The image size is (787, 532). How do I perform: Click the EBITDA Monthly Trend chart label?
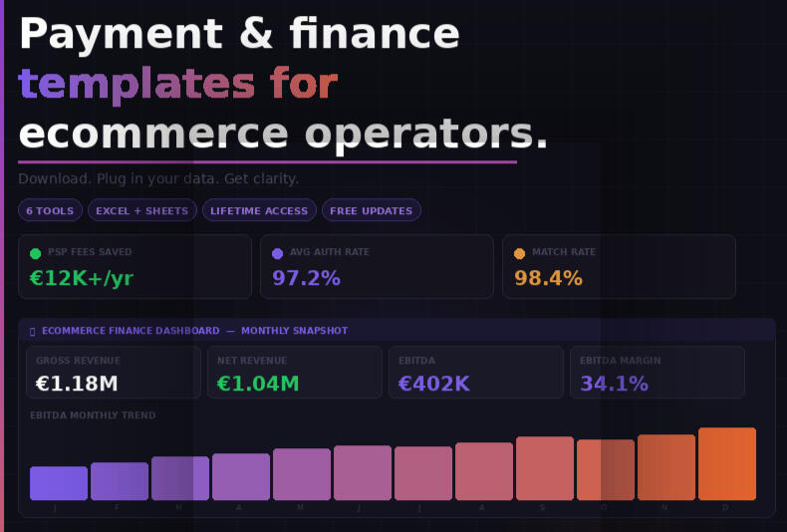(x=93, y=415)
